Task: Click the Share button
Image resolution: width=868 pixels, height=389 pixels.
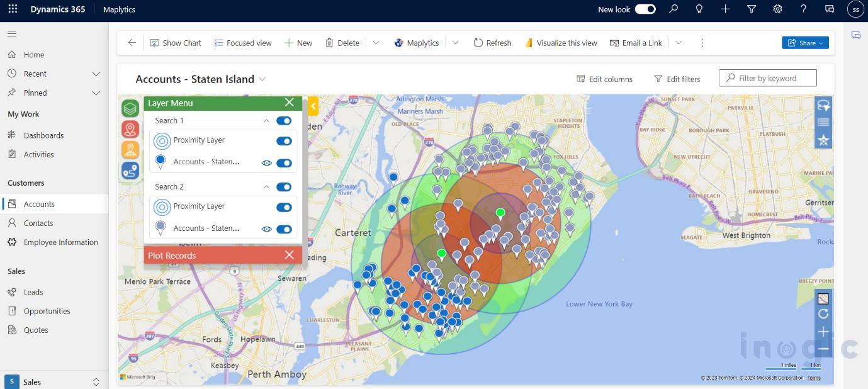Action: click(x=805, y=43)
